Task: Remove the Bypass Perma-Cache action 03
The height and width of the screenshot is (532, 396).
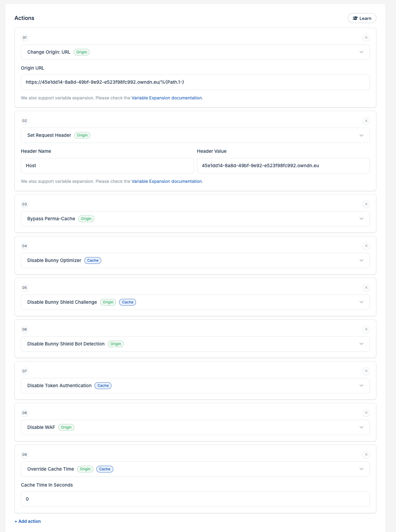Action: [366, 204]
